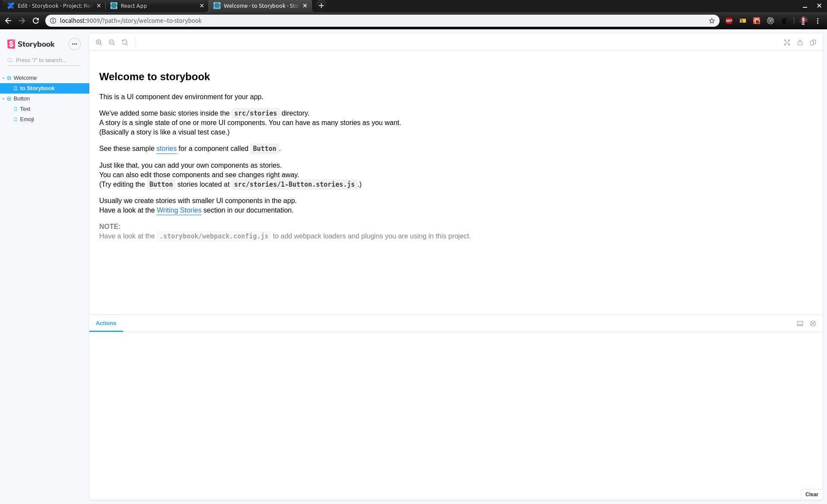Switch to the React App browser tab
Viewport: 827px width, 504px height.
157,6
